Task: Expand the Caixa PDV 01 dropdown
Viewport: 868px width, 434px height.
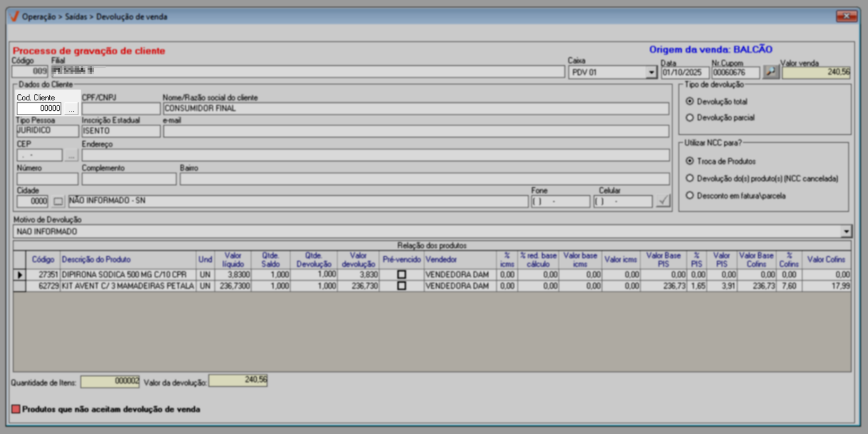Action: [651, 72]
